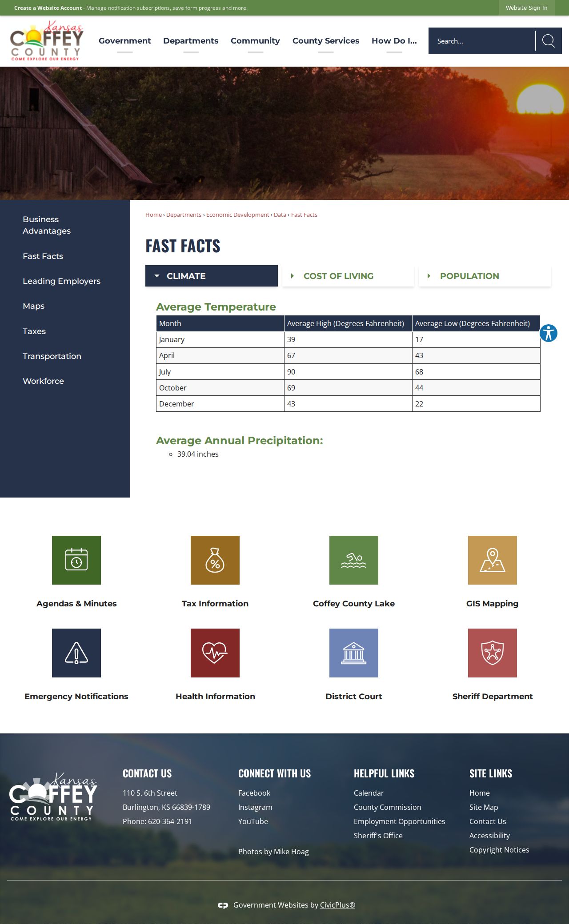Click the CivicPlus logo icon in footer
The width and height of the screenshot is (569, 924).
pyautogui.click(x=223, y=905)
